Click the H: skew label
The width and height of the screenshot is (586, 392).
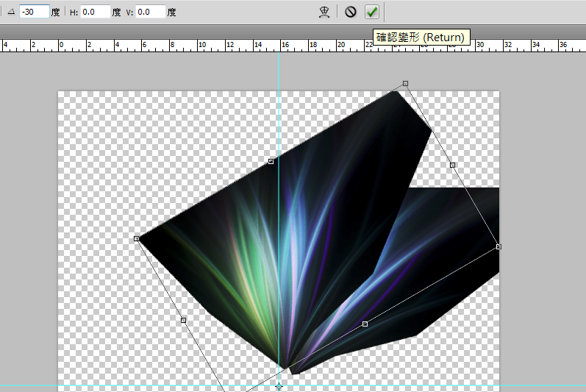tap(74, 13)
